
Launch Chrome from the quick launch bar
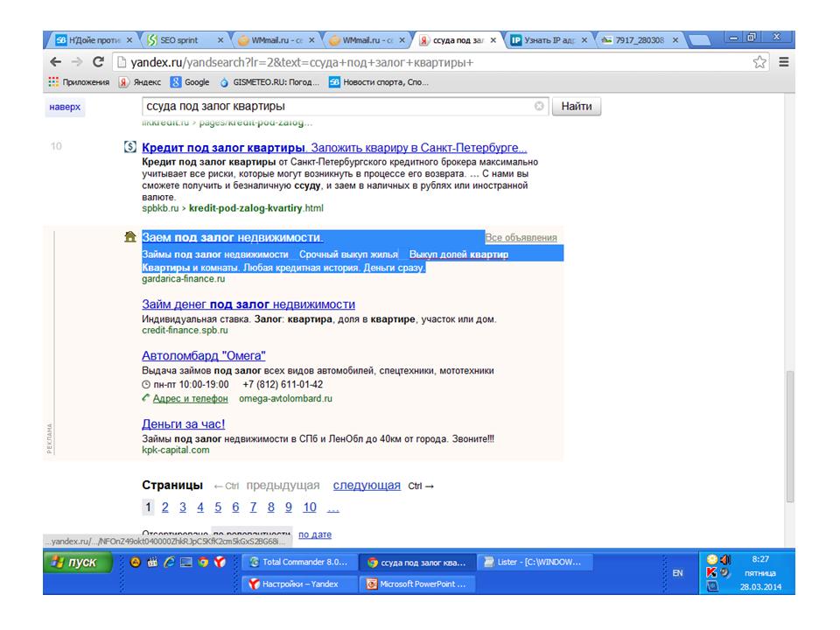203,562
